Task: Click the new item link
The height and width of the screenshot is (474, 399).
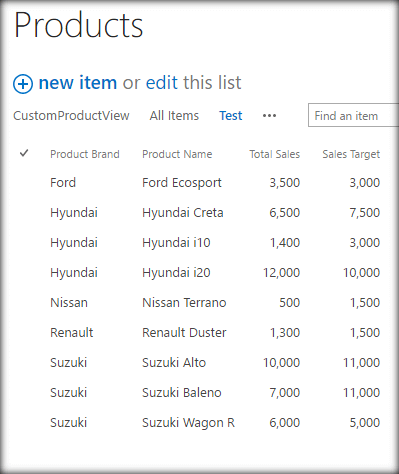Action: (78, 83)
